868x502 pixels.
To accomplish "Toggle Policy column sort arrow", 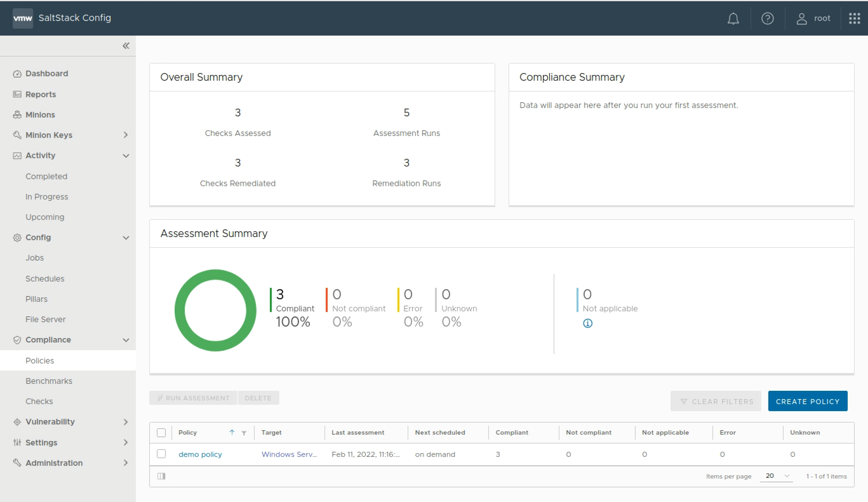I will (x=232, y=432).
